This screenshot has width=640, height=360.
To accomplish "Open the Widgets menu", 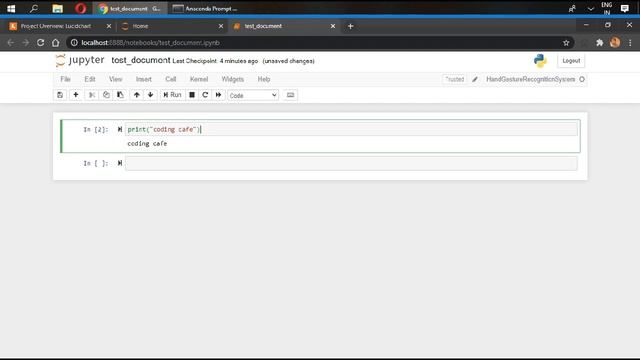I will [233, 79].
